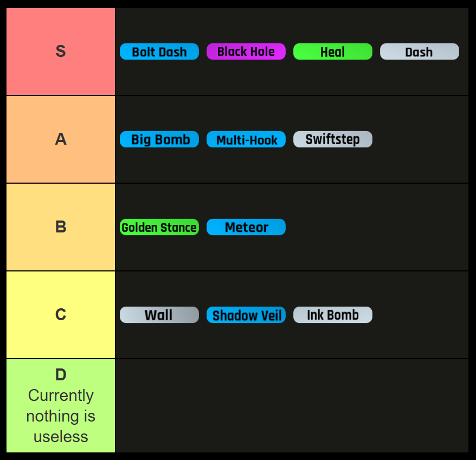Click the red S tier label
476x460 pixels.
pyautogui.click(x=61, y=51)
